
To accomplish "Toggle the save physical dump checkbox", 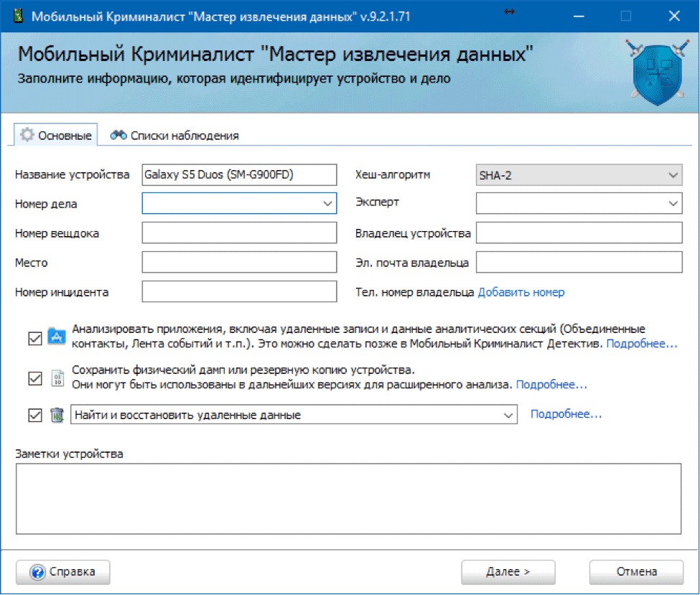I will (35, 378).
